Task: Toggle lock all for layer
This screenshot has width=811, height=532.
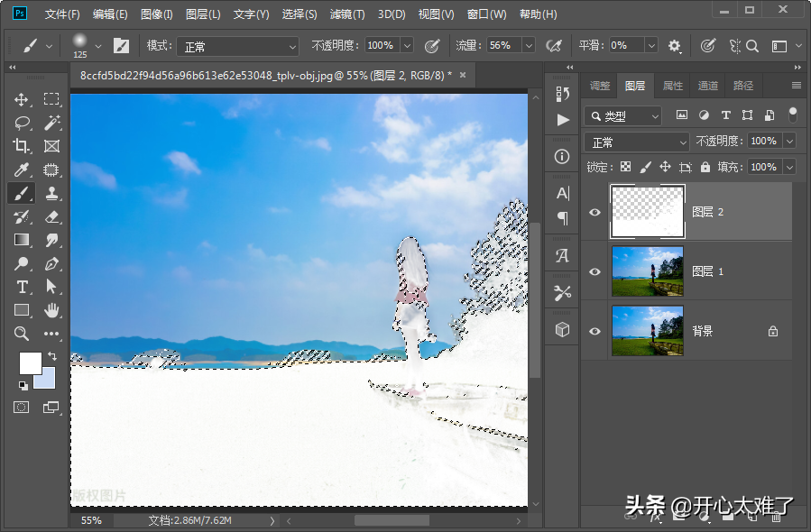Action: (x=705, y=167)
